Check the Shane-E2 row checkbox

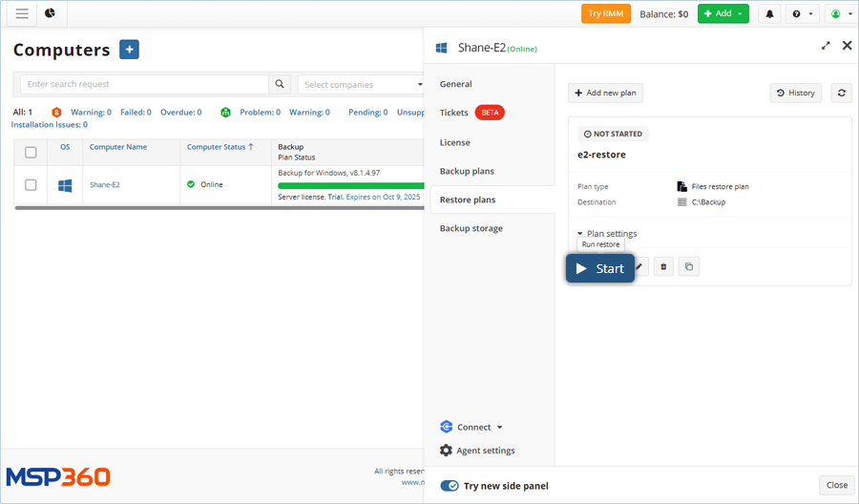pos(31,185)
